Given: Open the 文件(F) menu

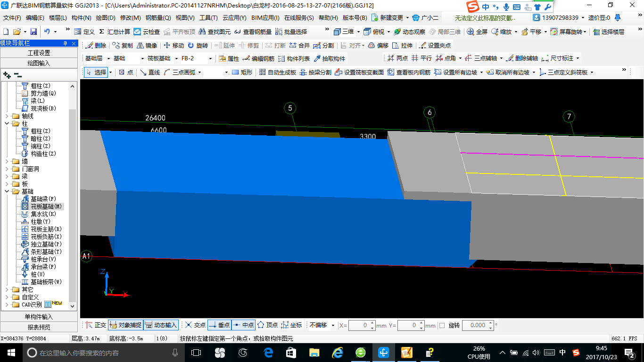Looking at the screenshot, I should click(x=12, y=18).
